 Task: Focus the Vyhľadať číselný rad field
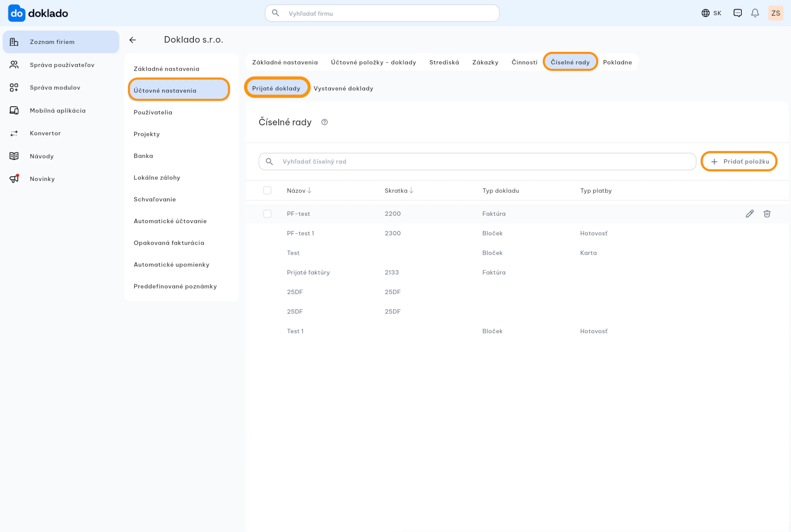click(x=477, y=162)
